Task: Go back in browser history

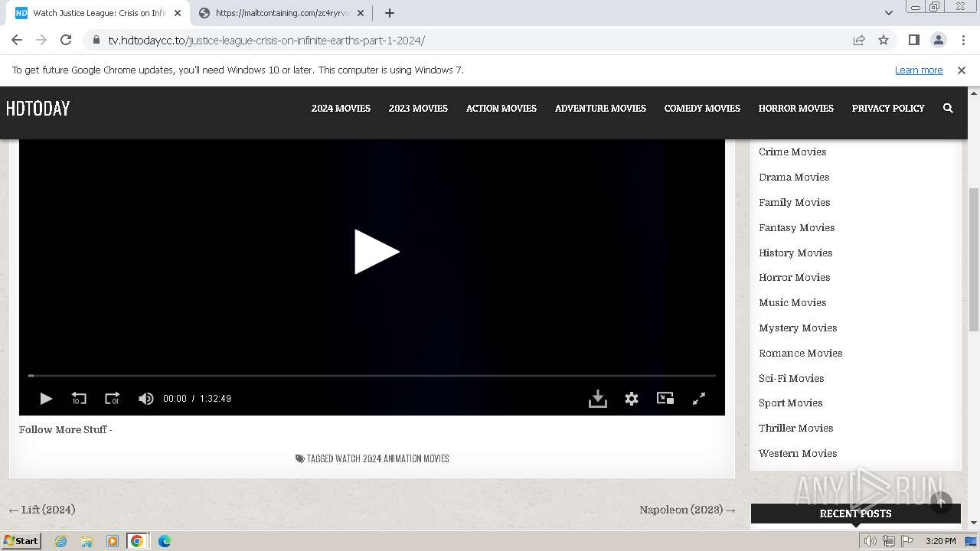Action: (x=17, y=40)
